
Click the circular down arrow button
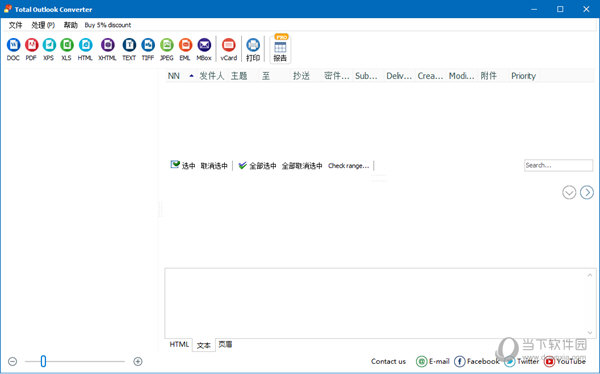coord(569,192)
